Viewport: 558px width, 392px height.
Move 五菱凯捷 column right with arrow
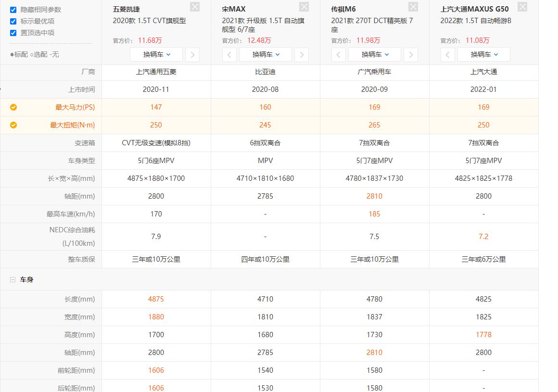pos(192,55)
